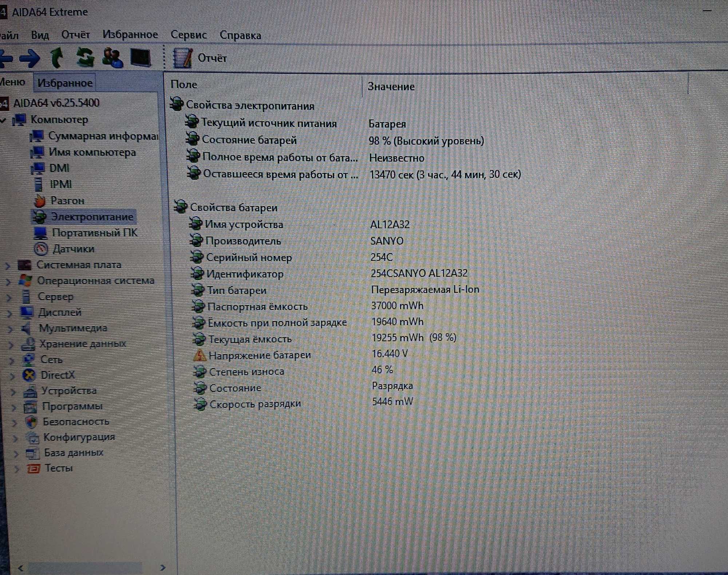
Task: Collapse the Компьютер tree branch
Action: point(3,120)
